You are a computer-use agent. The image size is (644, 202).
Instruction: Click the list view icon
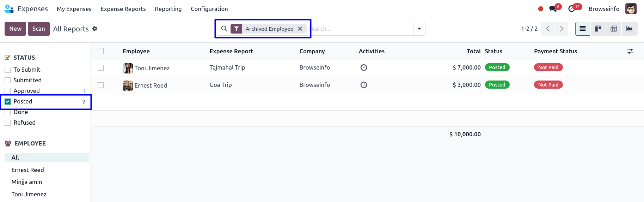pos(583,29)
